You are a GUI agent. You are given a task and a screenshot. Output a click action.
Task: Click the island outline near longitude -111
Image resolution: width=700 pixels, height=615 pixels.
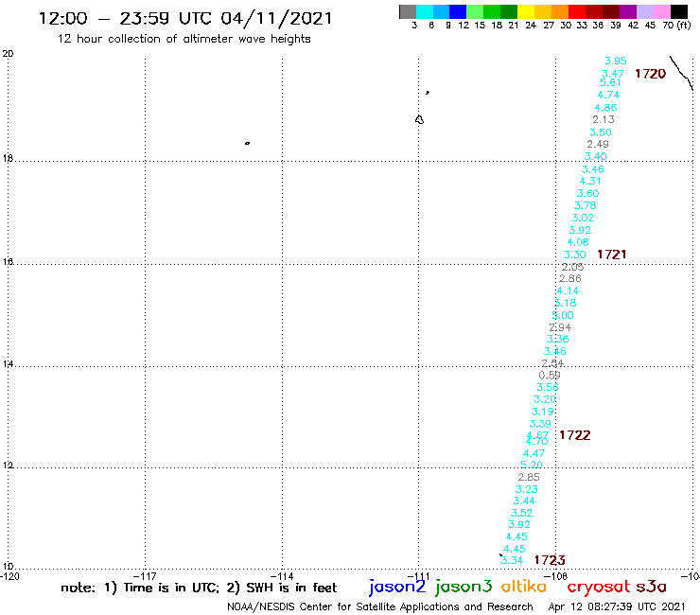[x=419, y=119]
